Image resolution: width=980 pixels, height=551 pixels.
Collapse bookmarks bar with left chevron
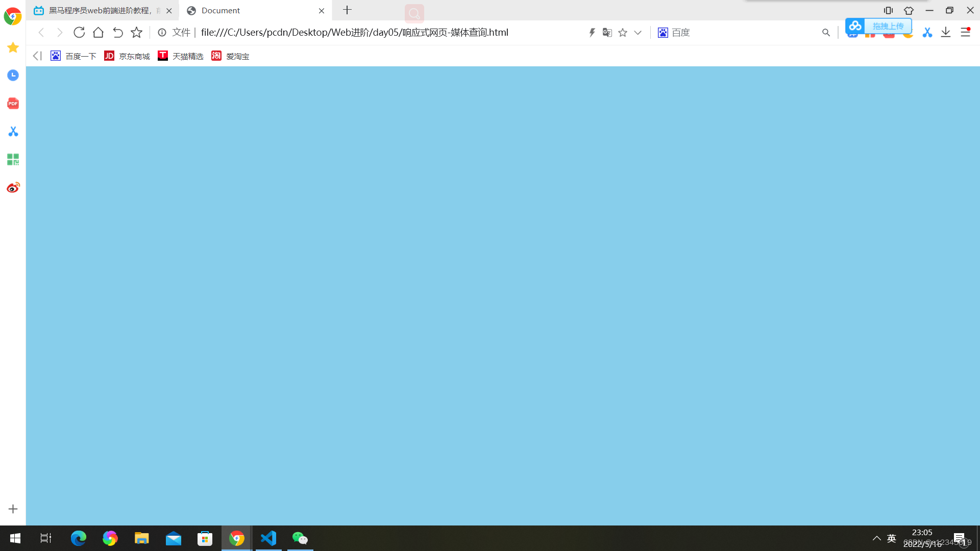tap(37, 56)
